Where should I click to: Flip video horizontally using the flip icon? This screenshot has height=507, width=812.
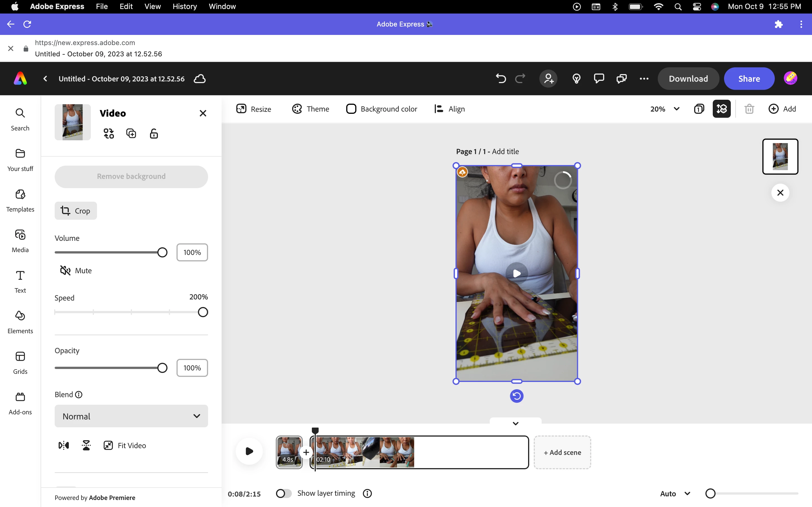coord(64,445)
